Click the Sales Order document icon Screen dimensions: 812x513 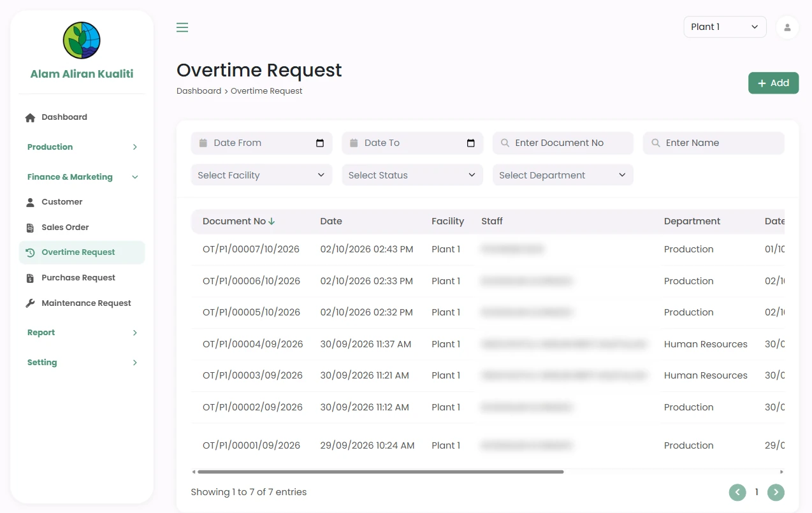click(x=30, y=228)
